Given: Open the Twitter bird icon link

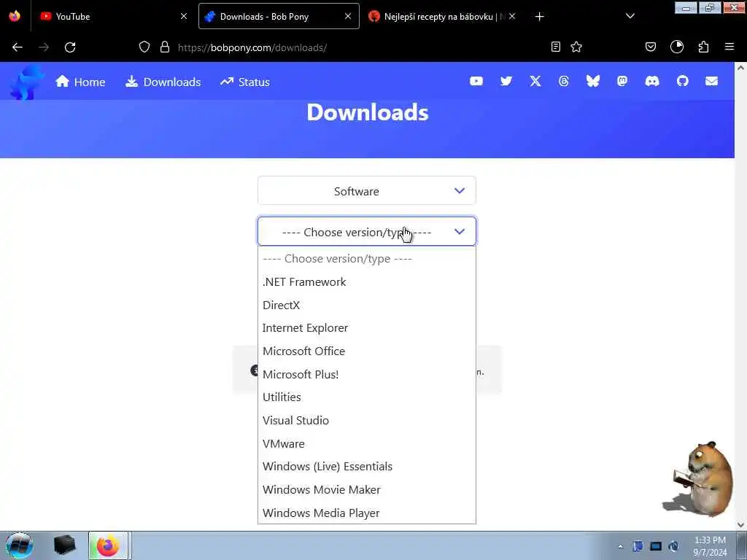Looking at the screenshot, I should tap(506, 82).
